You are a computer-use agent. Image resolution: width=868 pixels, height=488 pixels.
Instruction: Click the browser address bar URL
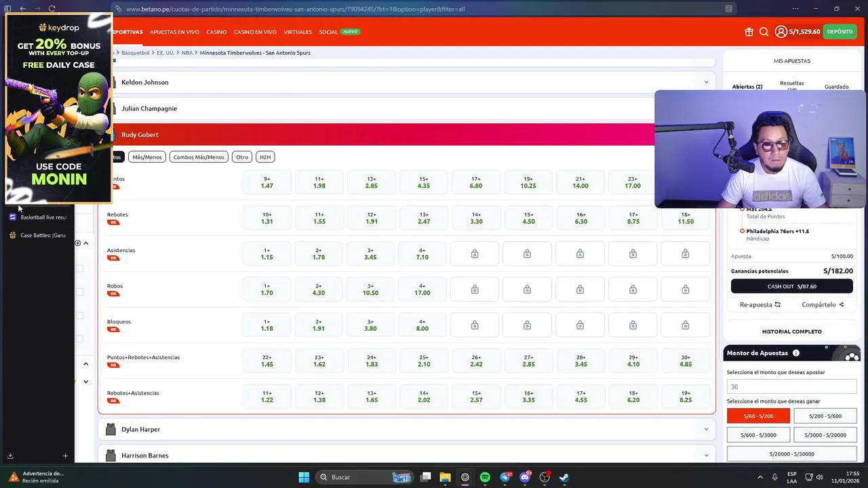click(x=296, y=9)
